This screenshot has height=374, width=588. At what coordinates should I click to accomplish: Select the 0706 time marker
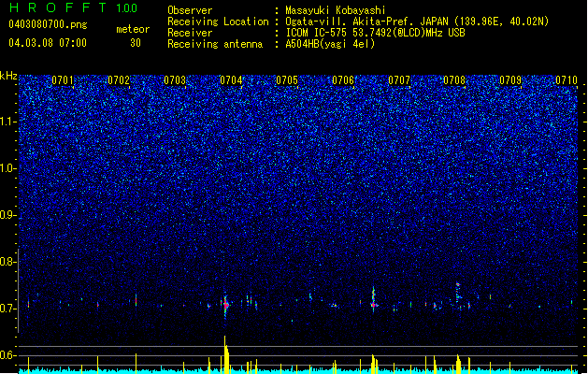(x=343, y=80)
